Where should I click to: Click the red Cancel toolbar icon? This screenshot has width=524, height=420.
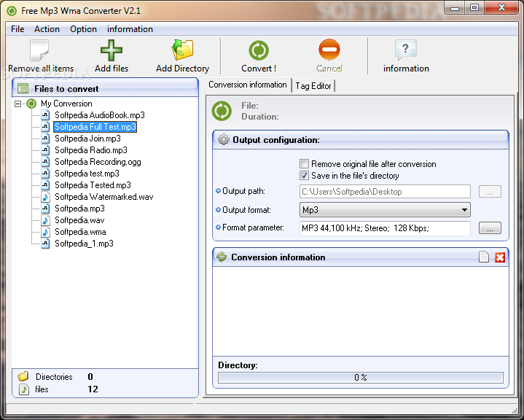[329, 51]
